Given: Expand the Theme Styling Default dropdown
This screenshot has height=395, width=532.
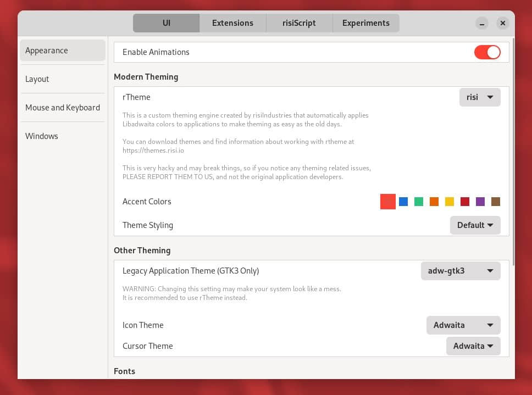Looking at the screenshot, I should pyautogui.click(x=475, y=225).
